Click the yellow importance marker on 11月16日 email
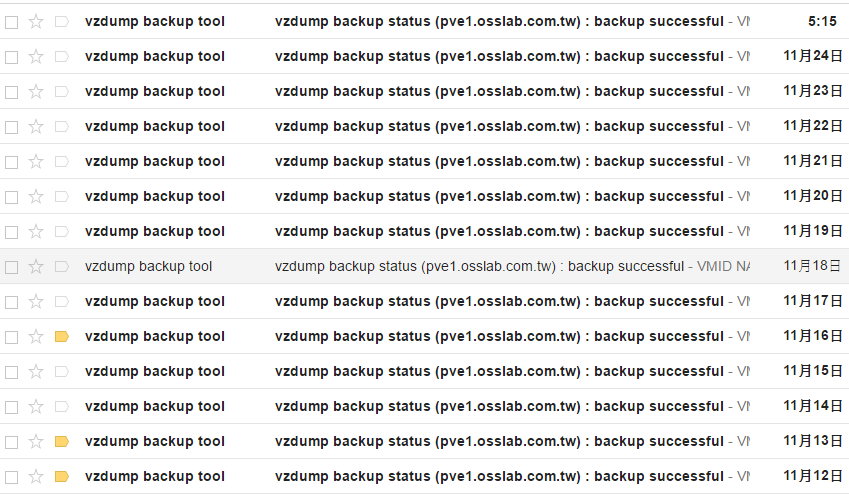Viewport: 849px width, 494px height. 61,336
